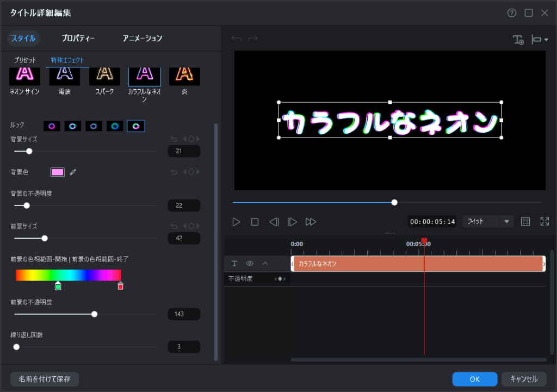This screenshot has height=392, width=557.
Task: Switch to the プロパティー tab
Action: [x=78, y=39]
